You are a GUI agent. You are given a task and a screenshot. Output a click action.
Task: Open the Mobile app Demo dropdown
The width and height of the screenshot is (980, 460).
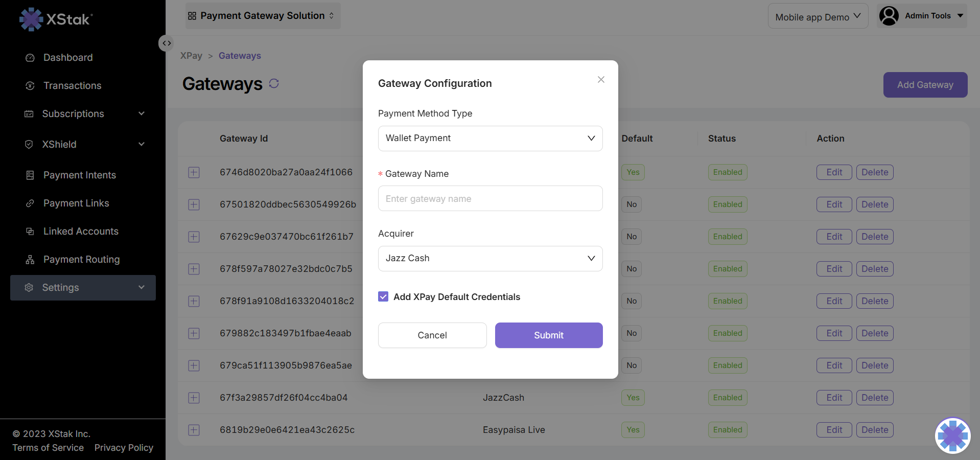coord(818,17)
